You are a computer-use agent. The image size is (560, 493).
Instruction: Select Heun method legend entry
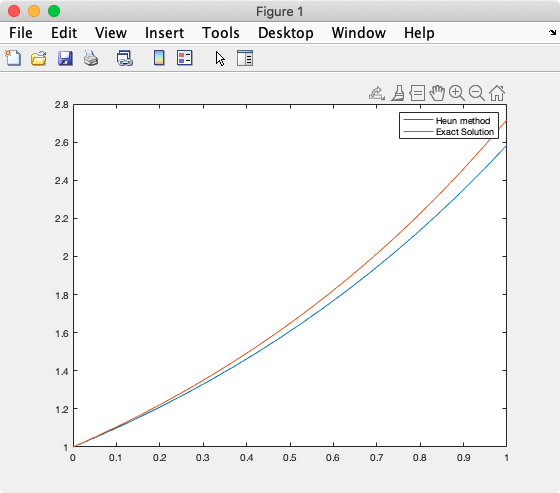[463, 121]
